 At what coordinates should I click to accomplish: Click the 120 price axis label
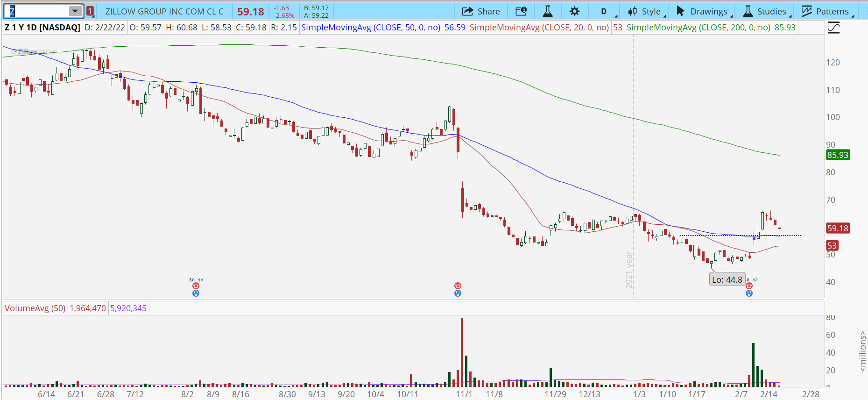click(x=833, y=63)
